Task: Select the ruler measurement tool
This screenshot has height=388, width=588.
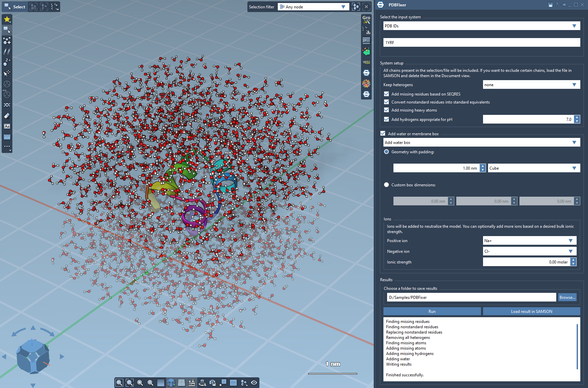Action: (x=7, y=137)
